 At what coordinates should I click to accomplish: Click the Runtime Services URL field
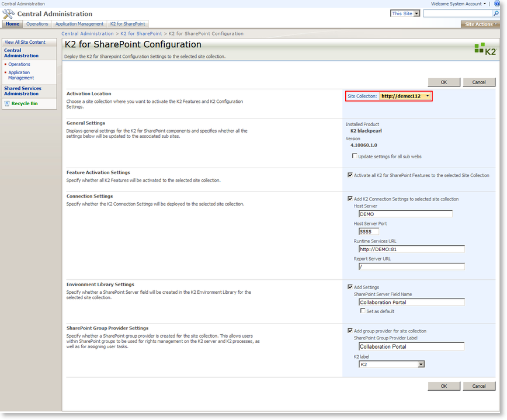click(412, 249)
